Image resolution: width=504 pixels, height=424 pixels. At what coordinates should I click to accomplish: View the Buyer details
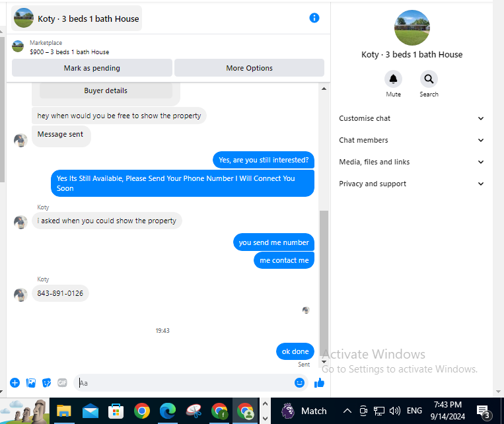coord(106,90)
